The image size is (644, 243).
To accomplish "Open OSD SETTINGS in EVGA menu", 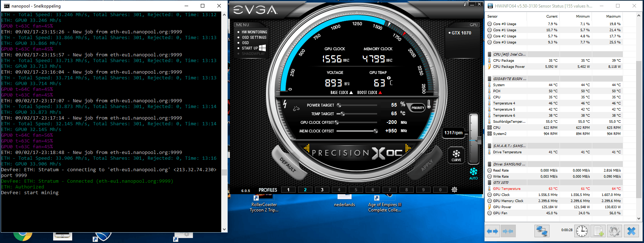I will click(x=254, y=37).
